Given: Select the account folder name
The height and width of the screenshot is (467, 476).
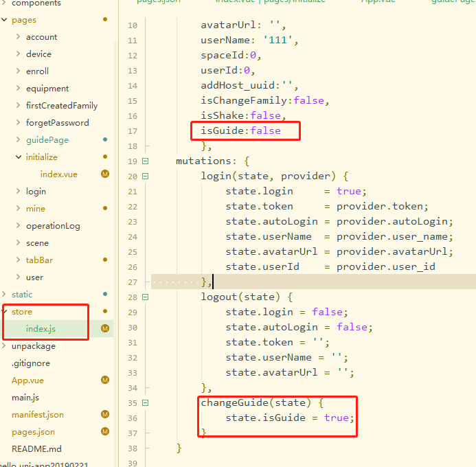Looking at the screenshot, I should (42, 37).
